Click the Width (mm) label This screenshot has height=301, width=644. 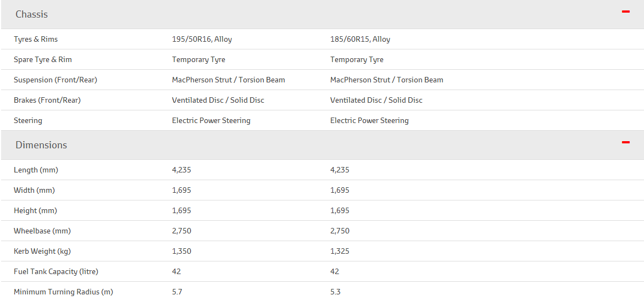(34, 190)
